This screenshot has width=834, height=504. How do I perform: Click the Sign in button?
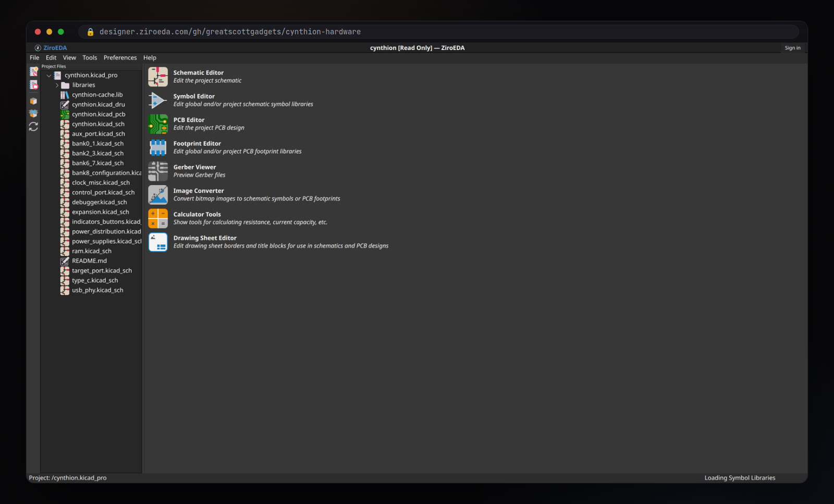[792, 48]
